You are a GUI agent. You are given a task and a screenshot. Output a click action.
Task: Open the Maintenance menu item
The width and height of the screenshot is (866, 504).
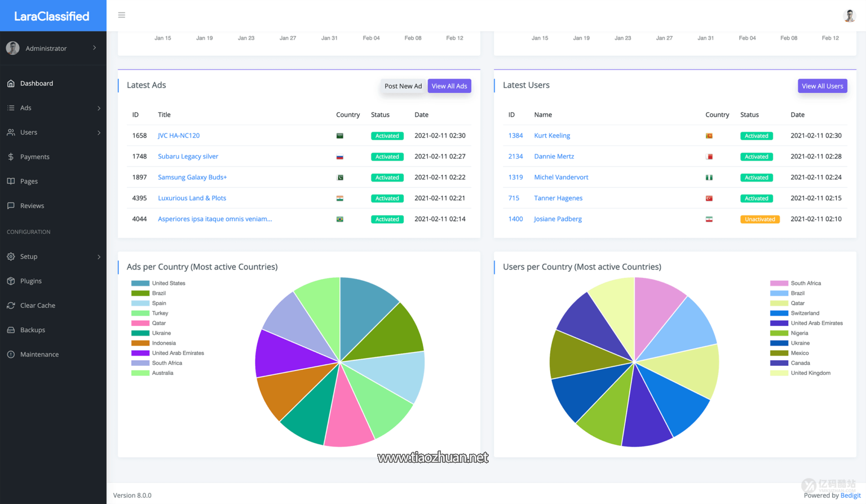click(x=39, y=355)
